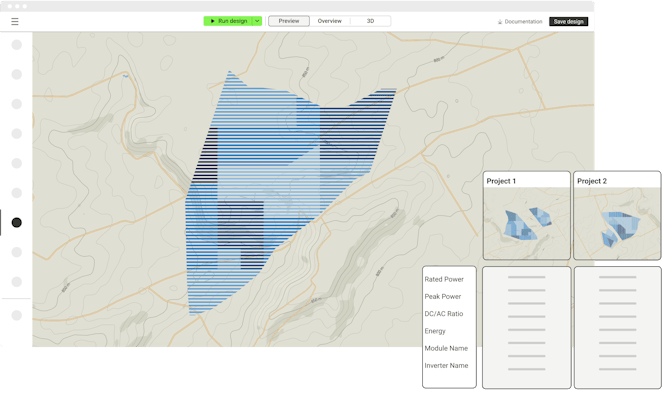666x404 pixels.
Task: Switch to the 3D view tab
Action: click(x=370, y=21)
